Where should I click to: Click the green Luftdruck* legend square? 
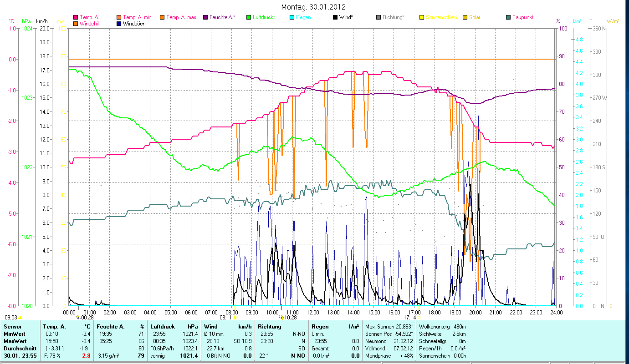(x=249, y=17)
